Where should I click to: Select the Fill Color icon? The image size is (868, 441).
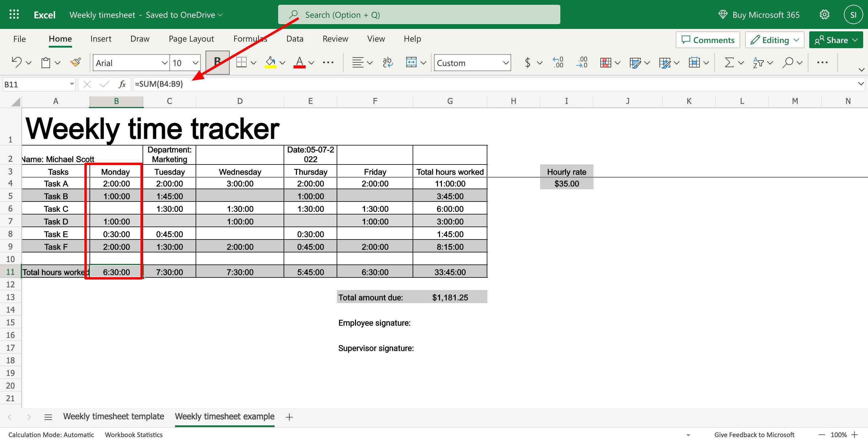click(271, 62)
